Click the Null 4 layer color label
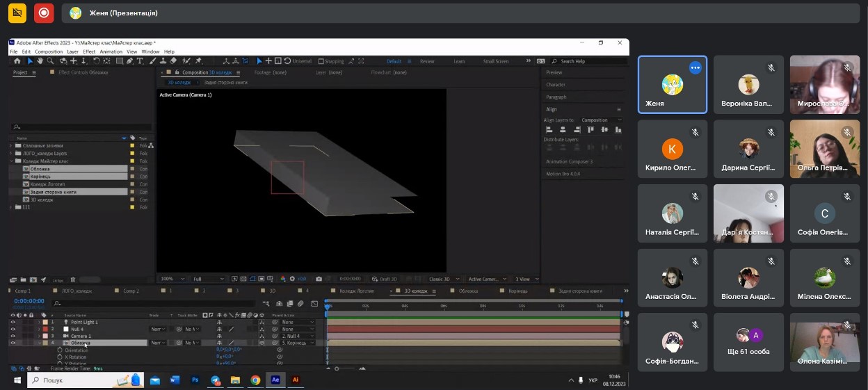 tap(45, 330)
